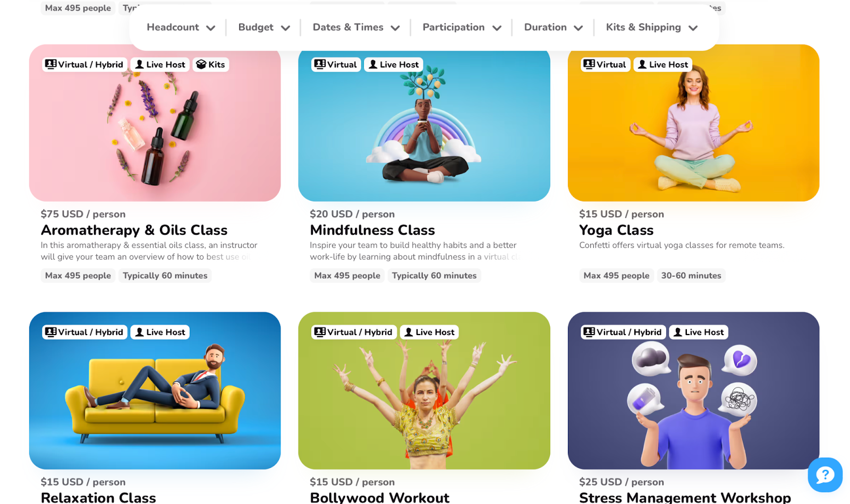This screenshot has width=850, height=504.
Task: Open the help chat question-mark icon
Action: (x=825, y=474)
